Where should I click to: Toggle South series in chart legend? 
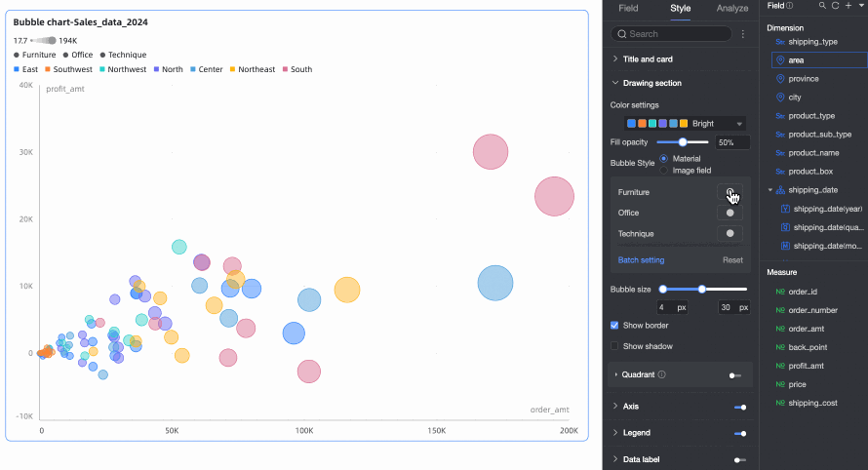click(x=297, y=69)
